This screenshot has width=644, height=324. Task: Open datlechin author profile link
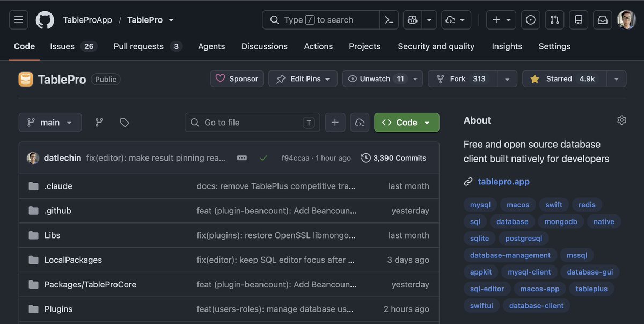tap(62, 158)
